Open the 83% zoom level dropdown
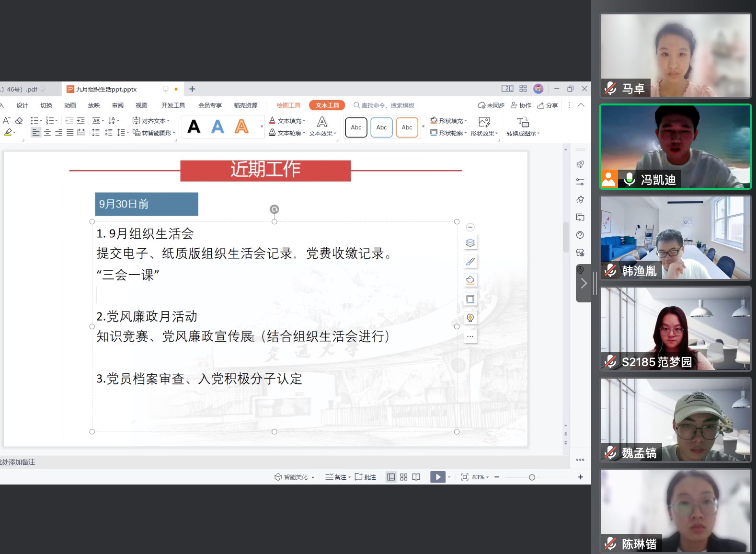This screenshot has height=554, width=756. 480,477
